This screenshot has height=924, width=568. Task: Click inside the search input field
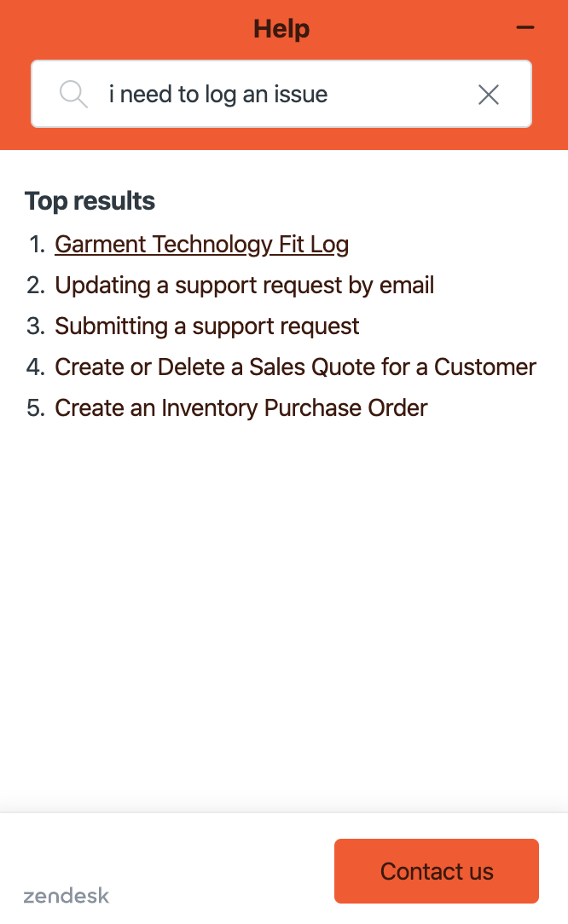click(x=281, y=94)
